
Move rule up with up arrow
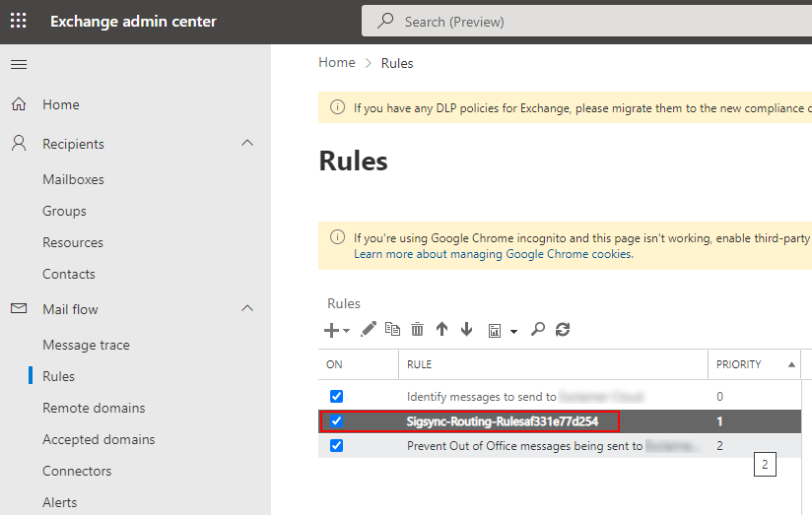441,330
